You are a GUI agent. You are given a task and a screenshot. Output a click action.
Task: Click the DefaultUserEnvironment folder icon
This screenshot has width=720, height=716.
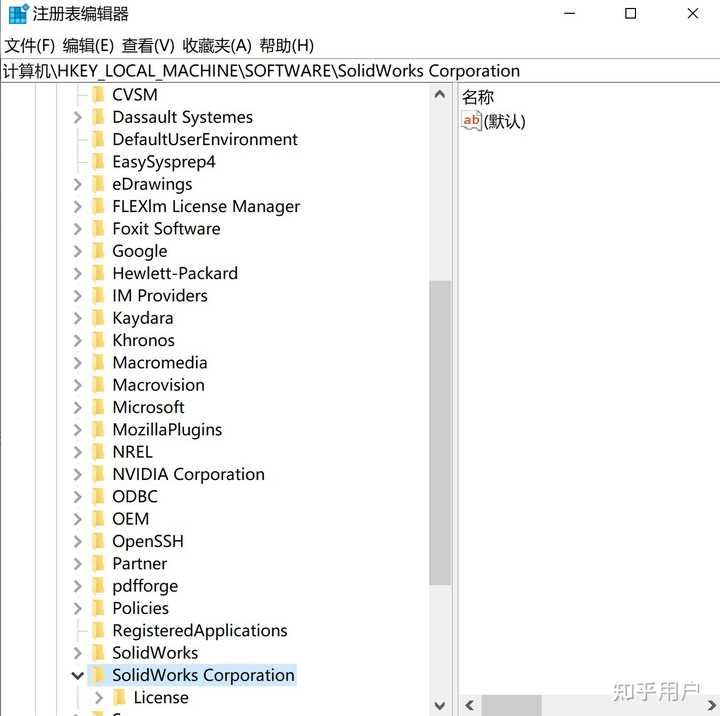pyautogui.click(x=98, y=139)
